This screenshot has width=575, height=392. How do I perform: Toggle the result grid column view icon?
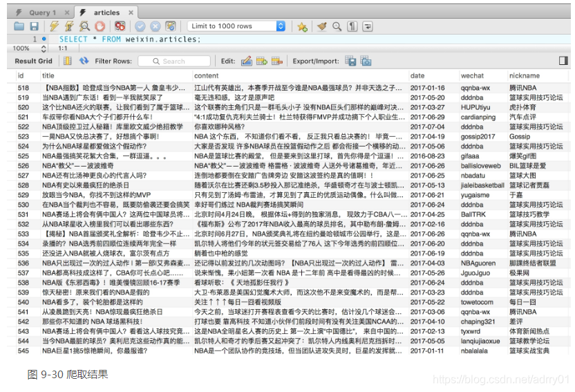tap(68, 61)
